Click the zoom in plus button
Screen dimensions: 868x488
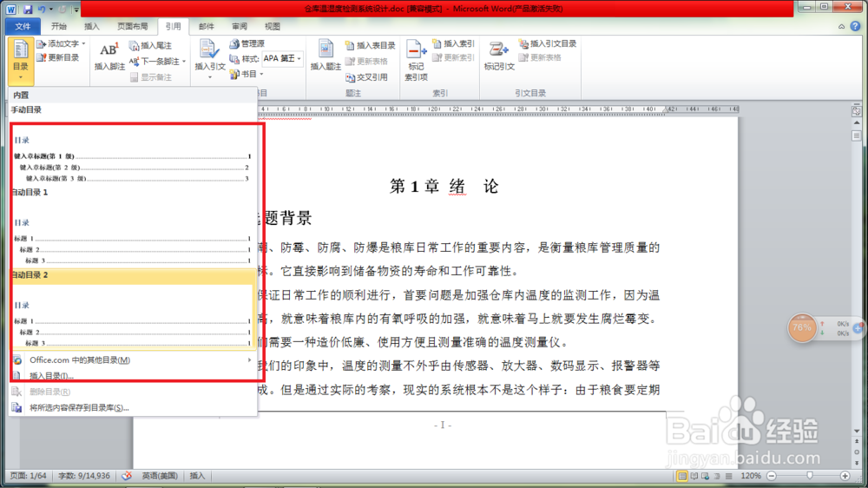pyautogui.click(x=845, y=476)
